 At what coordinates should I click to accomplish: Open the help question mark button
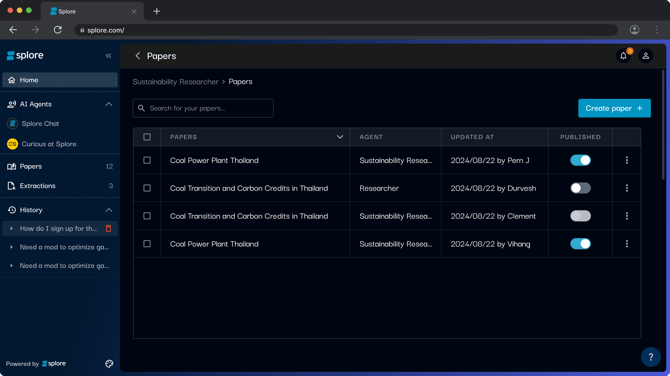(650, 357)
